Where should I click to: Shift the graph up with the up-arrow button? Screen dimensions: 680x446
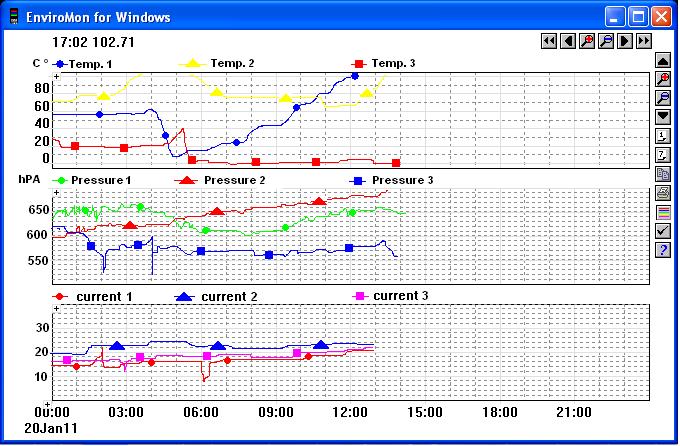[x=663, y=60]
